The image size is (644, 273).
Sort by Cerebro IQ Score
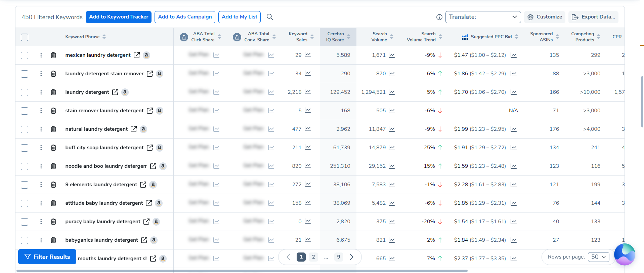[x=349, y=37]
